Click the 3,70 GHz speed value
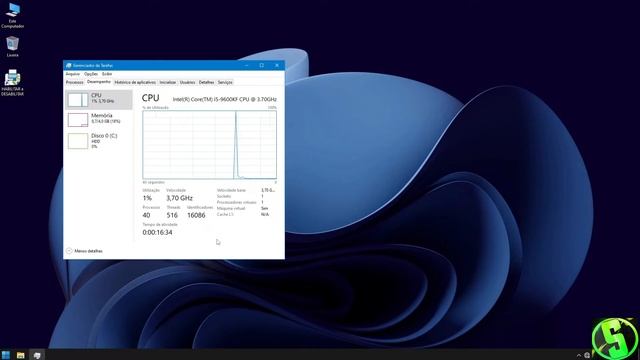Image resolution: width=640 pixels, height=360 pixels. [x=179, y=198]
